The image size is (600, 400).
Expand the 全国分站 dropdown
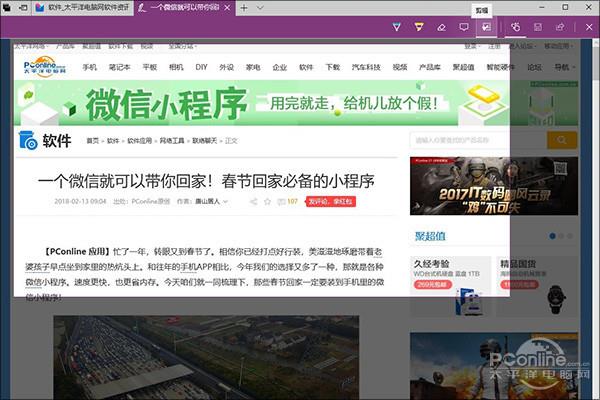tap(183, 46)
